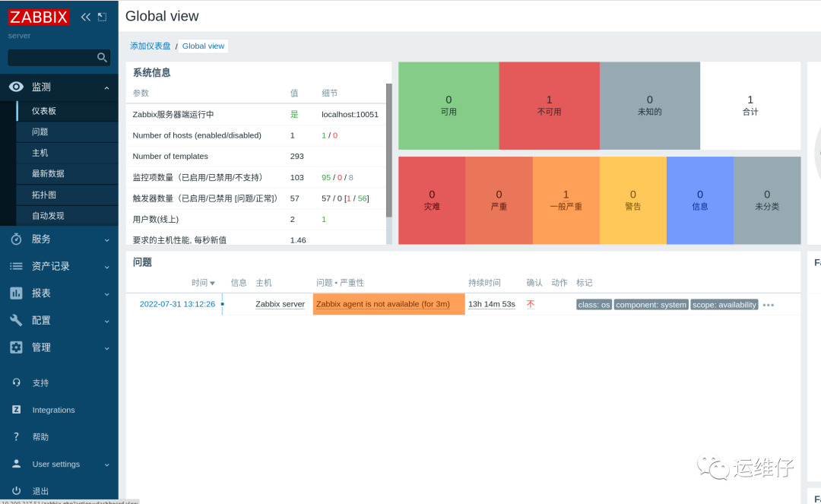Open 'Zabbix agent is not available' problem
The image size is (821, 504).
(382, 304)
